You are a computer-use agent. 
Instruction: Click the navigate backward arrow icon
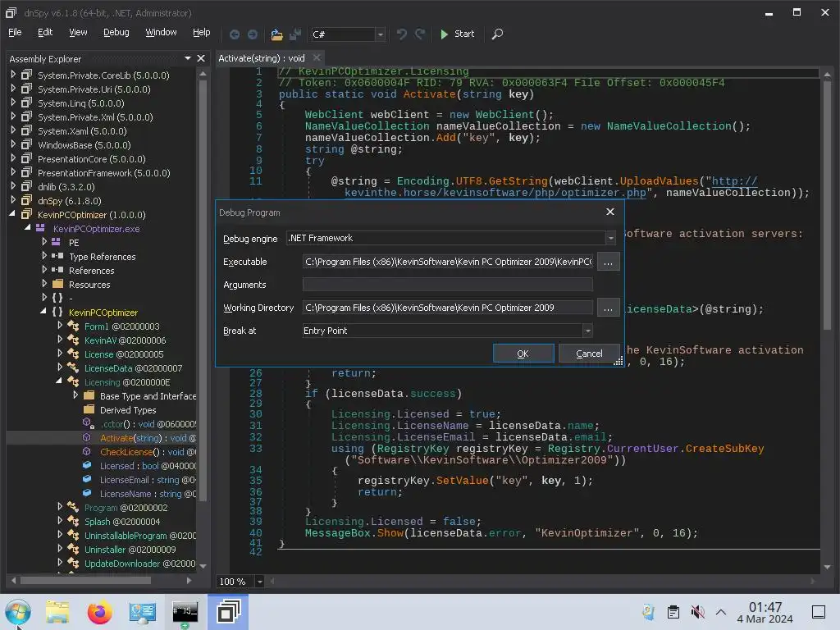235,34
